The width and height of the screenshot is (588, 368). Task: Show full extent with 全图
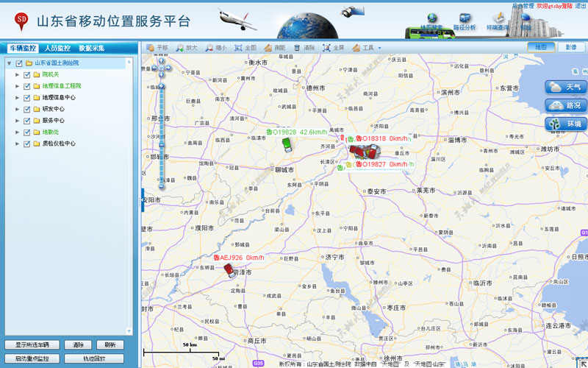coord(245,48)
